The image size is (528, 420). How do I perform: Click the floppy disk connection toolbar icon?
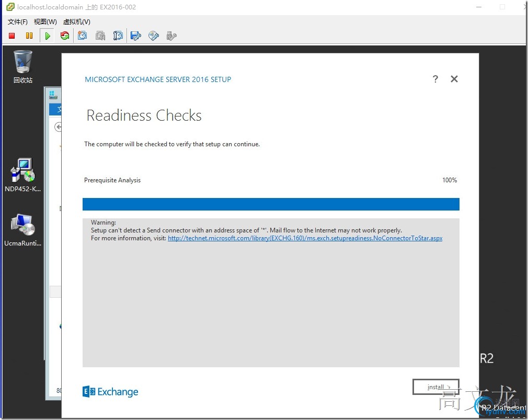[136, 36]
